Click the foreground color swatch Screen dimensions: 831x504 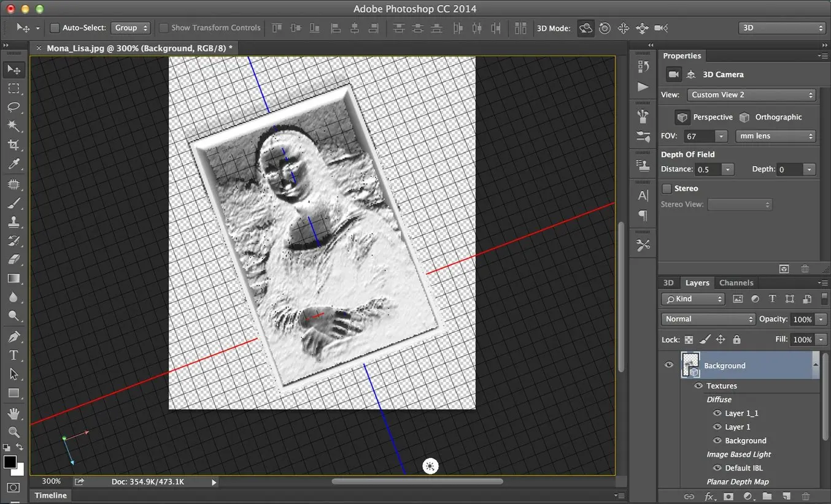pyautogui.click(x=10, y=462)
